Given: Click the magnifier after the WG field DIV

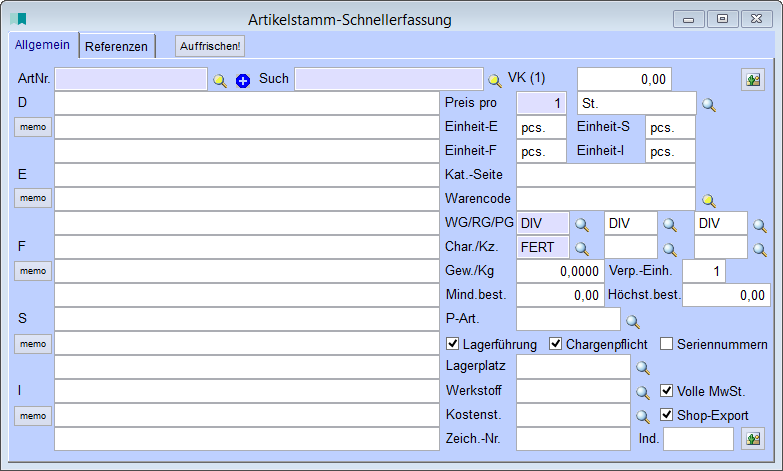Looking at the screenshot, I should point(582,225).
